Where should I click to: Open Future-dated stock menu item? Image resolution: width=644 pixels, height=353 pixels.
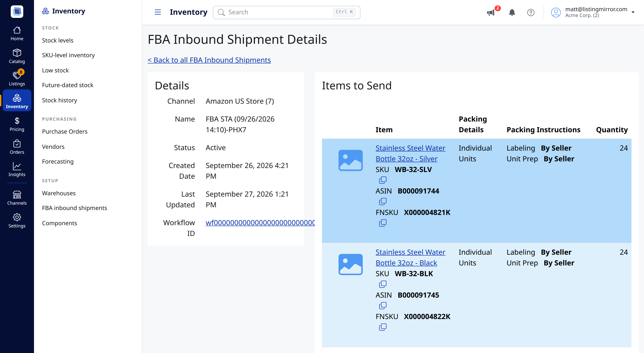click(68, 85)
